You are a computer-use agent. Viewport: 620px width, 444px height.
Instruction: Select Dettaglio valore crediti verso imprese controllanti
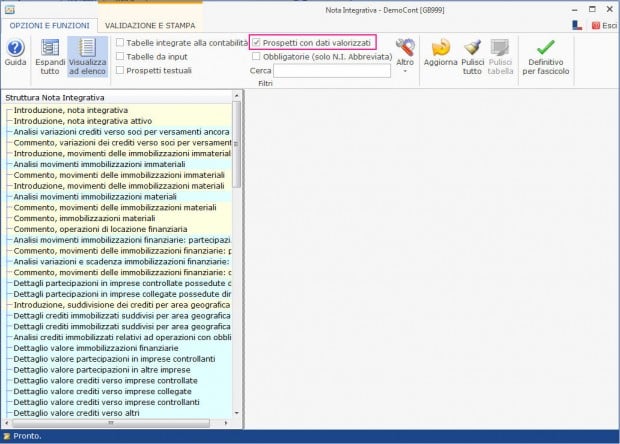click(x=106, y=402)
